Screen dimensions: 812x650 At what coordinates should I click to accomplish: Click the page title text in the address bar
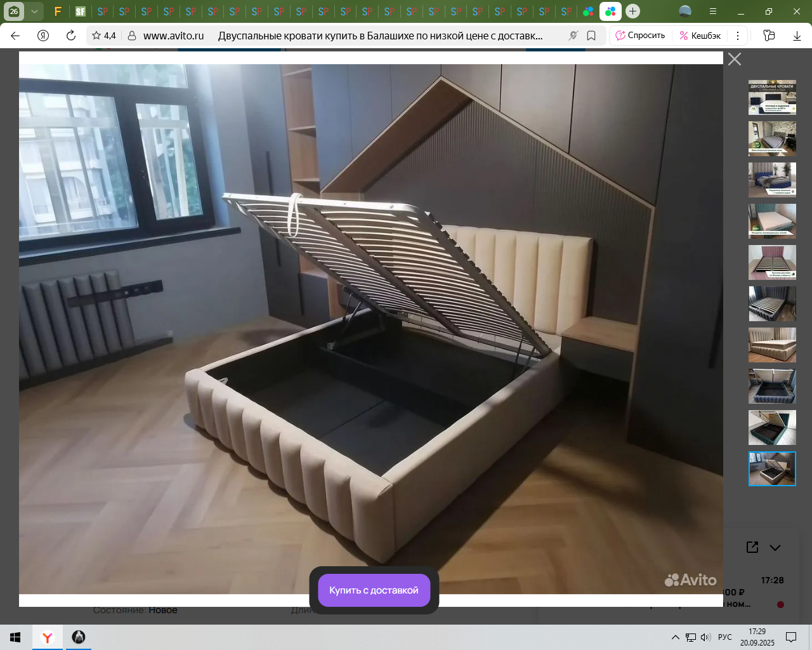[x=380, y=36]
